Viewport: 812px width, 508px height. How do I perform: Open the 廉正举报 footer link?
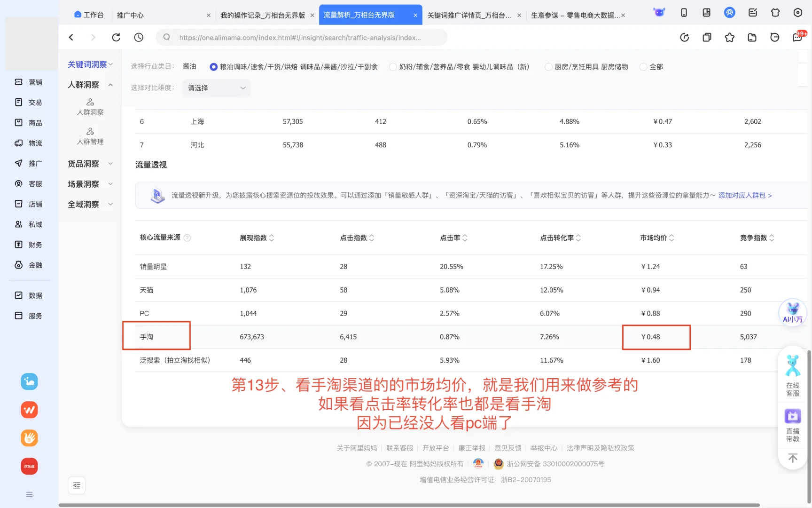click(x=471, y=448)
